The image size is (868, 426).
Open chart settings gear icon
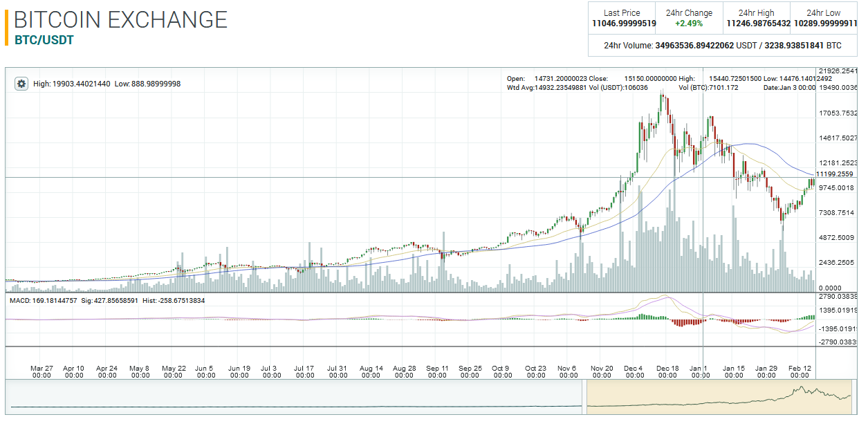[21, 84]
